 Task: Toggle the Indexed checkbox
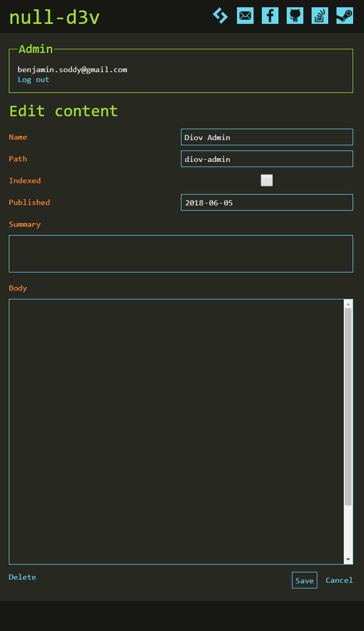point(267,181)
